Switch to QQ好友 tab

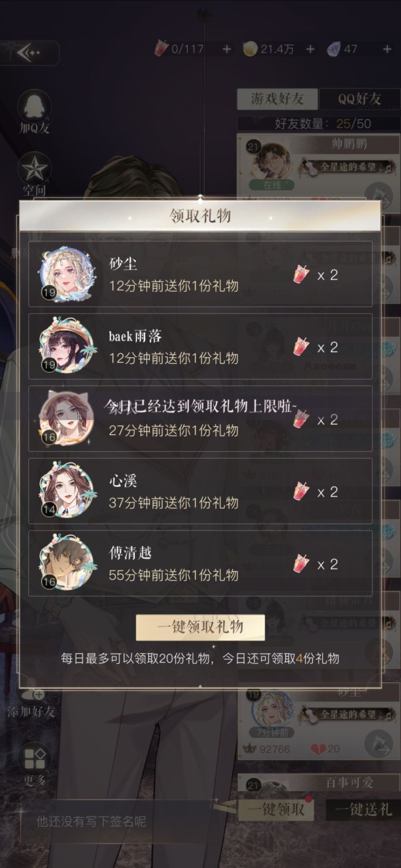click(x=359, y=99)
